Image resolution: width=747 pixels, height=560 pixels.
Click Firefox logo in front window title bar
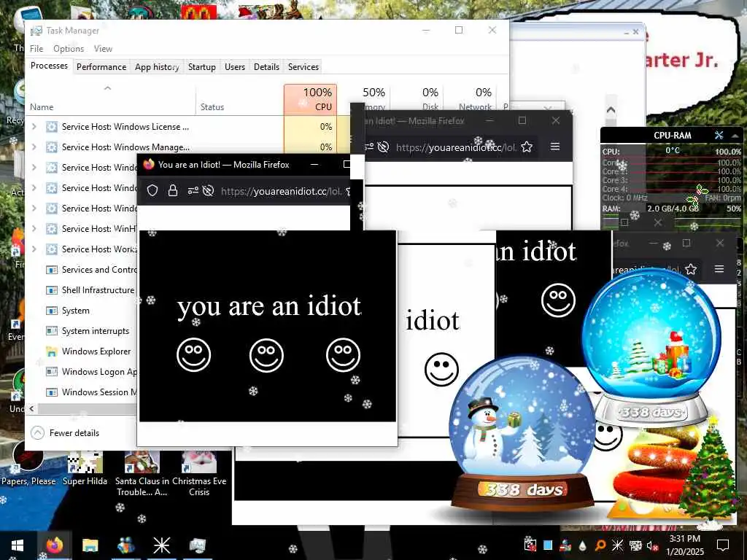149,164
